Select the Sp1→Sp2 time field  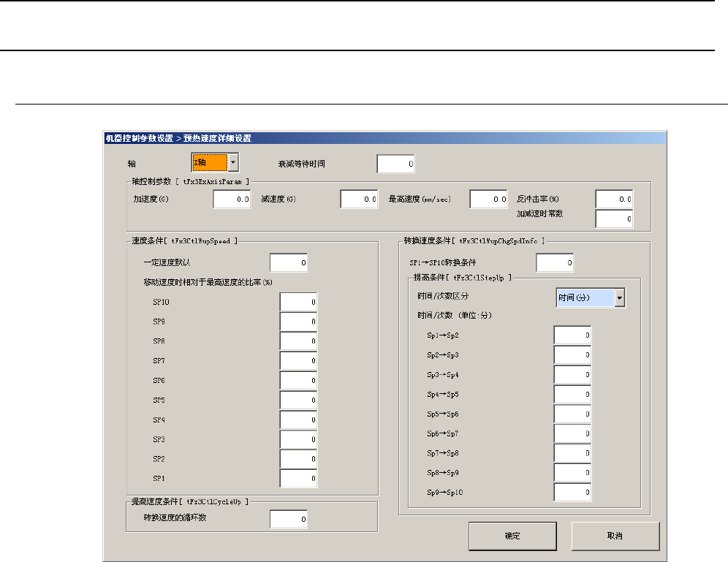point(572,335)
